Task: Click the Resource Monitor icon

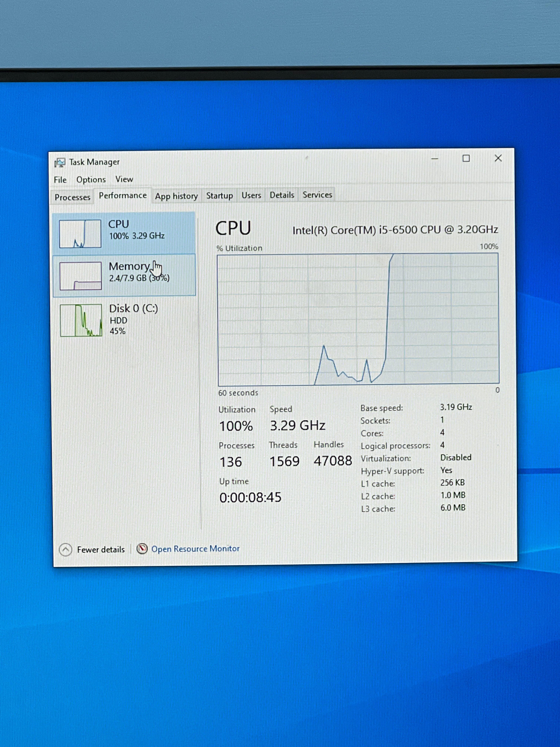Action: click(x=142, y=548)
